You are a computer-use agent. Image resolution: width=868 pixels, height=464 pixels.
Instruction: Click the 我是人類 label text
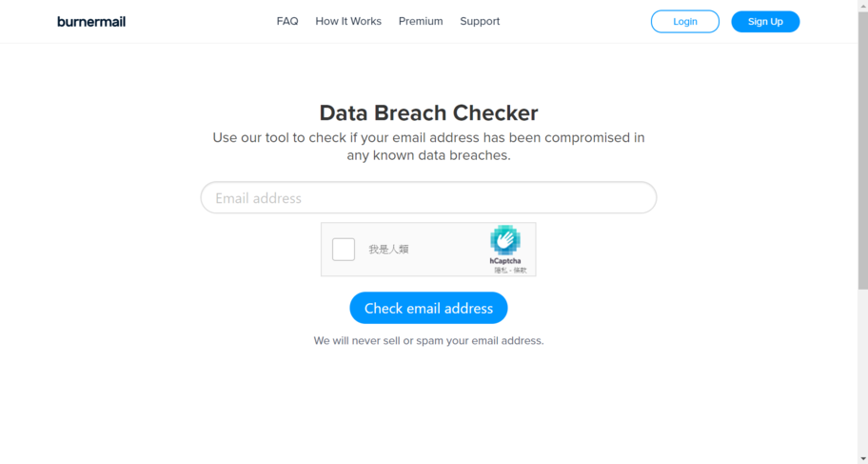388,250
